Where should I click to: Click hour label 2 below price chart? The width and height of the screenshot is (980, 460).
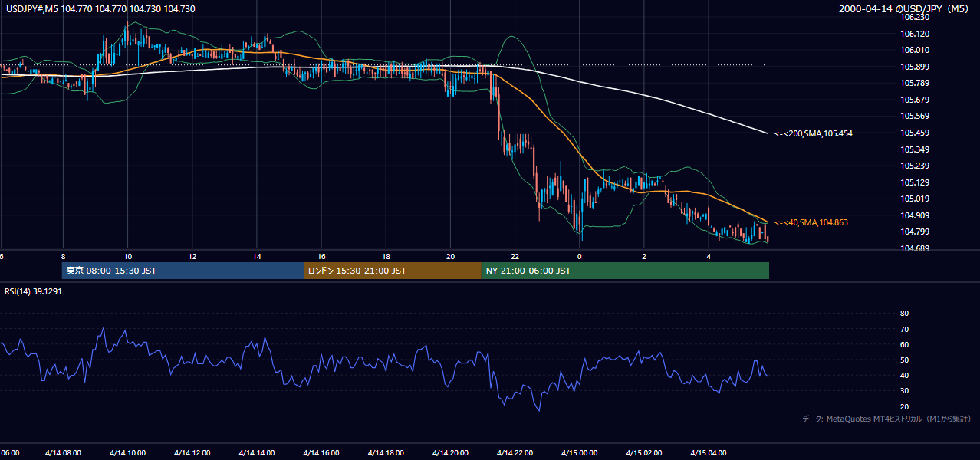pyautogui.click(x=644, y=256)
